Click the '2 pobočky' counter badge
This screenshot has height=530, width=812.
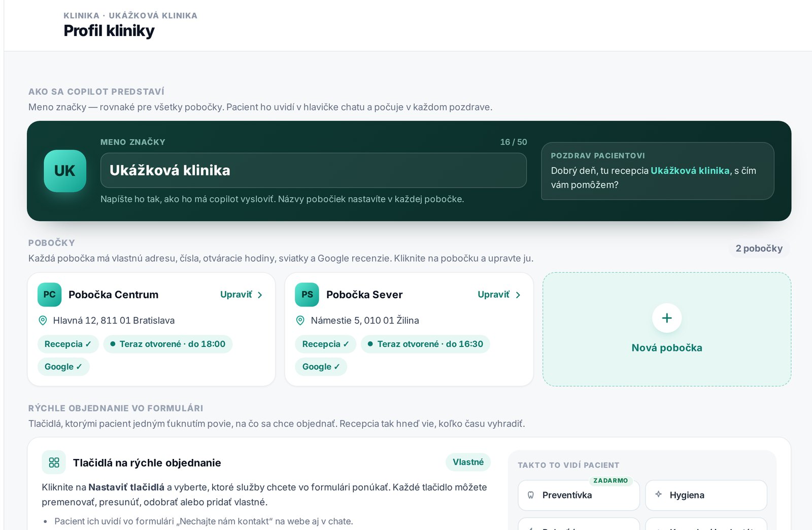[x=759, y=249]
